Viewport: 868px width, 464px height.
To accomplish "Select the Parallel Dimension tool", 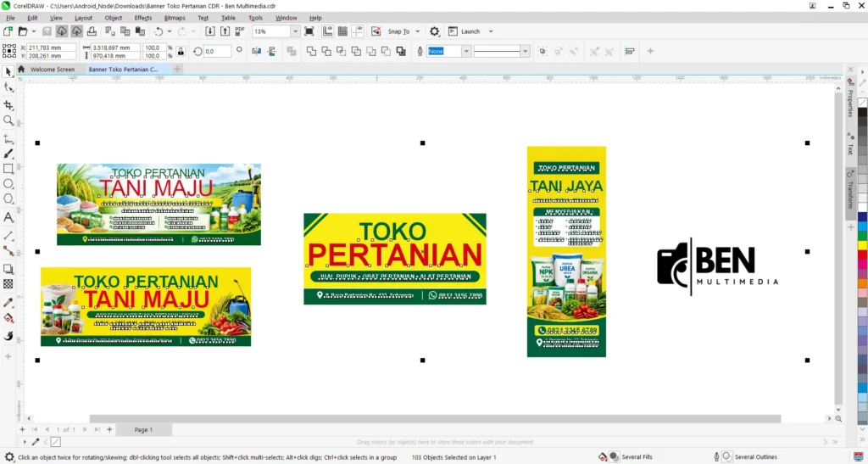I will click(x=8, y=236).
